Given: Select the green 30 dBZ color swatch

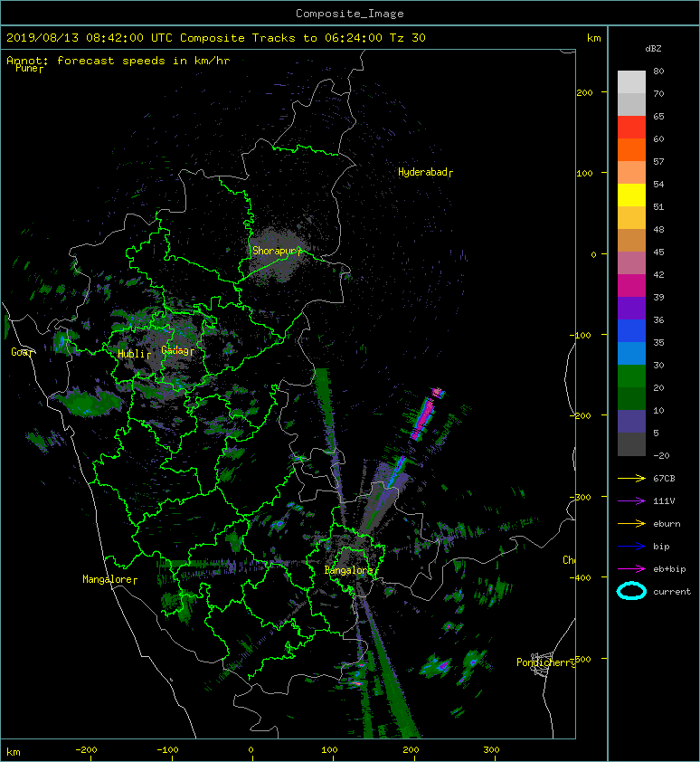Looking at the screenshot, I should (631, 376).
